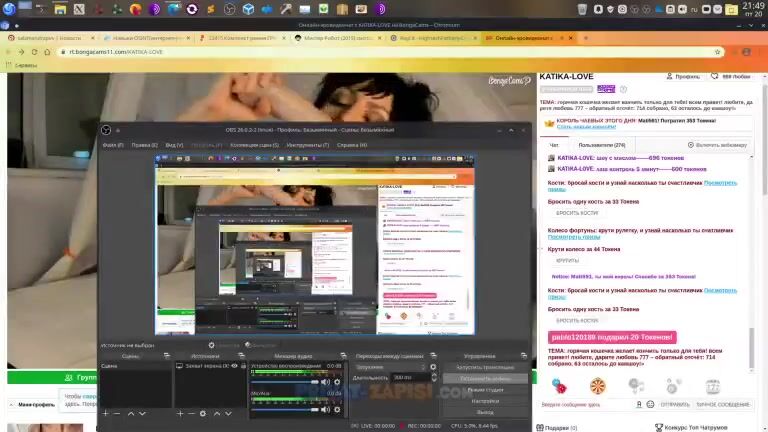Expand the scene transition type dropdown
The height and width of the screenshot is (432, 768).
395,367
